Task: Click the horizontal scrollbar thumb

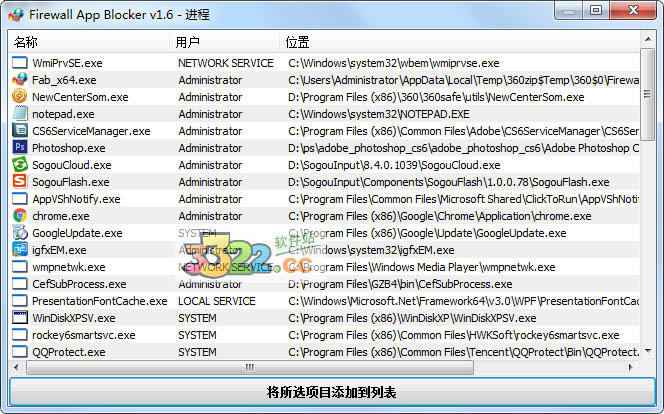Action: [250, 367]
